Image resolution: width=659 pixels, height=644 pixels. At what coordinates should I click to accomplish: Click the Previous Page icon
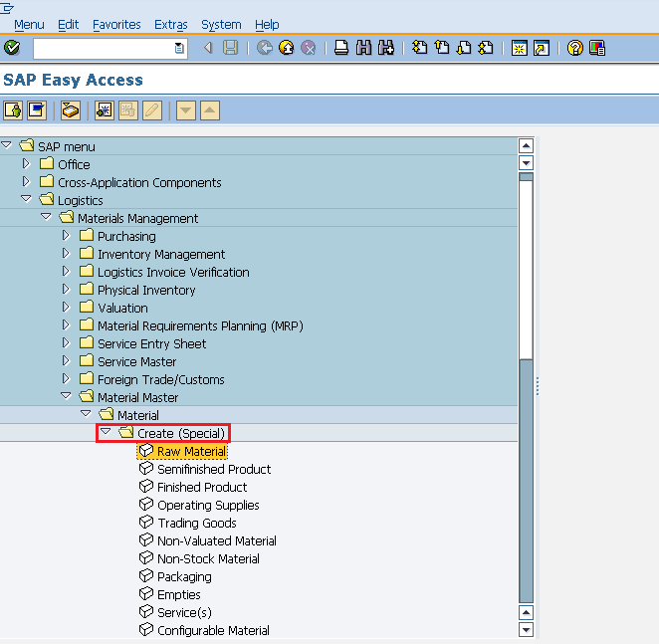pyautogui.click(x=442, y=48)
